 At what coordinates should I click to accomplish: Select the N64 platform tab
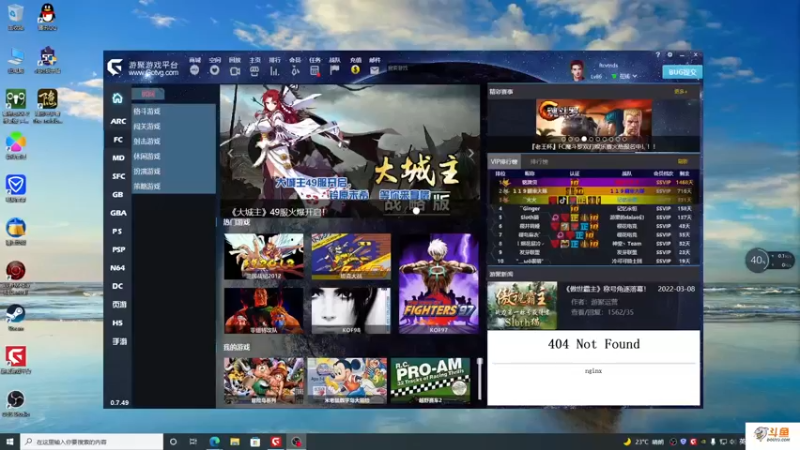tap(118, 268)
